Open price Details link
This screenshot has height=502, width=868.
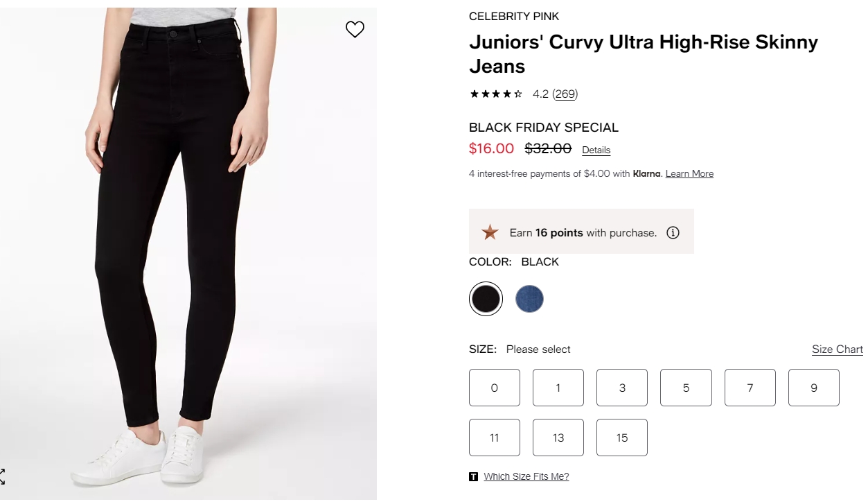click(596, 150)
